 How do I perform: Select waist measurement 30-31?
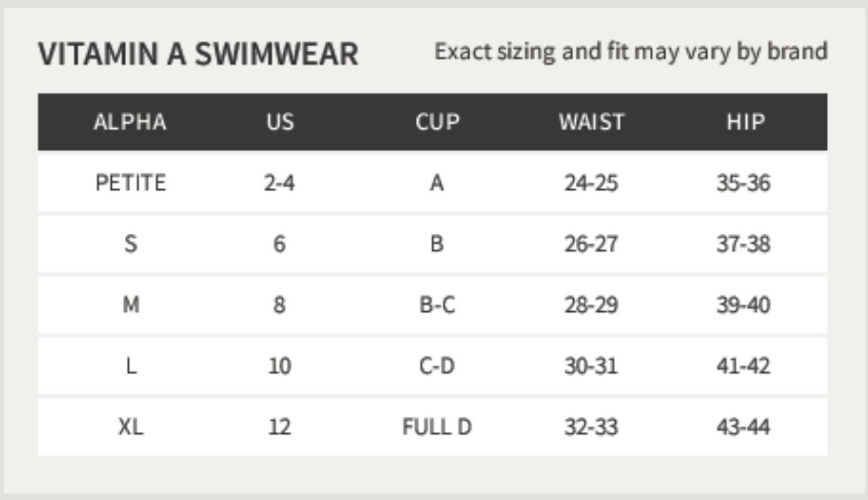591,366
